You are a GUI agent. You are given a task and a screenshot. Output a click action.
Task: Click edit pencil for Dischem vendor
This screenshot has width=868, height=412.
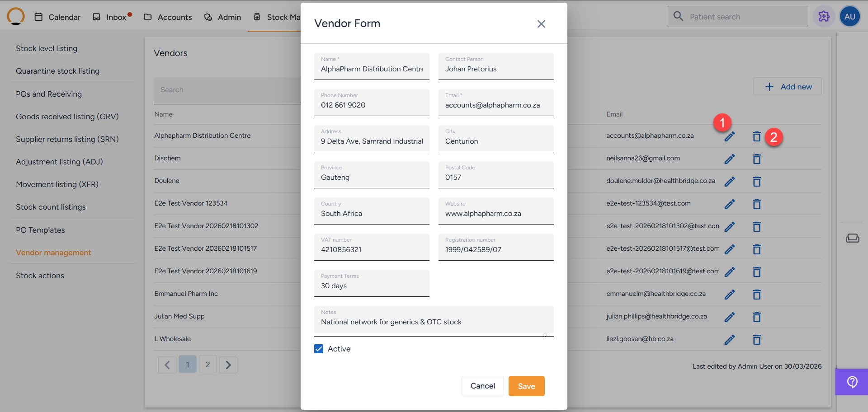729,159
